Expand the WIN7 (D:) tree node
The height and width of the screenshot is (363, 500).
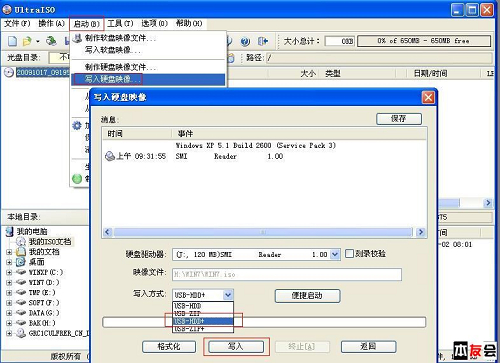coord(9,283)
